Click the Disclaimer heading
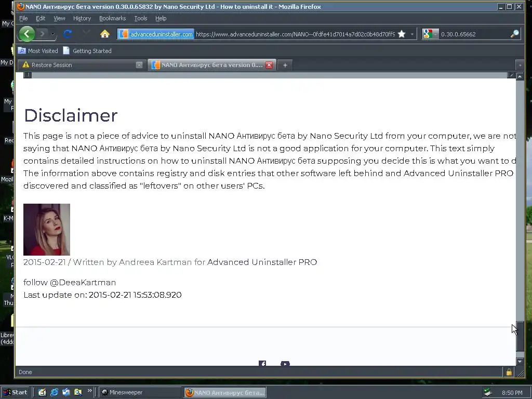 71,115
